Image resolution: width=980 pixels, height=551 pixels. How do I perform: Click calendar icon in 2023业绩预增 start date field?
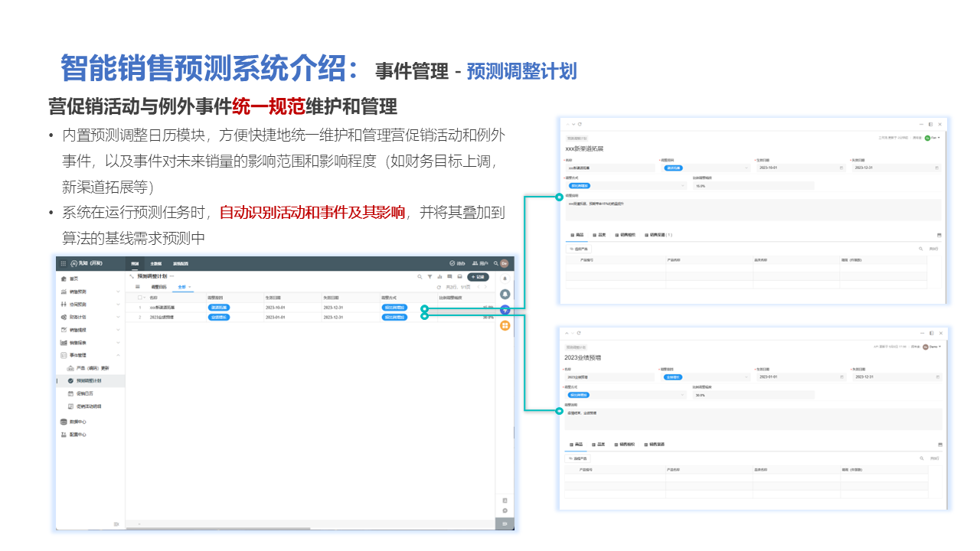coord(841,377)
